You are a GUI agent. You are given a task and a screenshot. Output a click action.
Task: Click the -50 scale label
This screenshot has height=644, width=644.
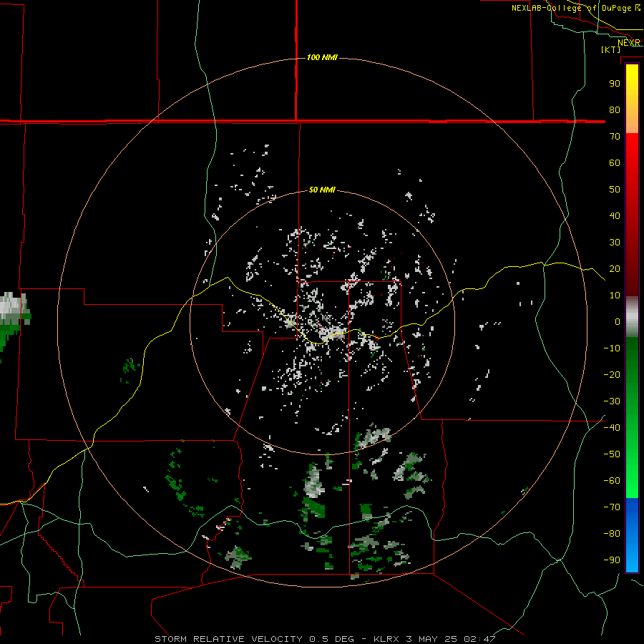612,454
